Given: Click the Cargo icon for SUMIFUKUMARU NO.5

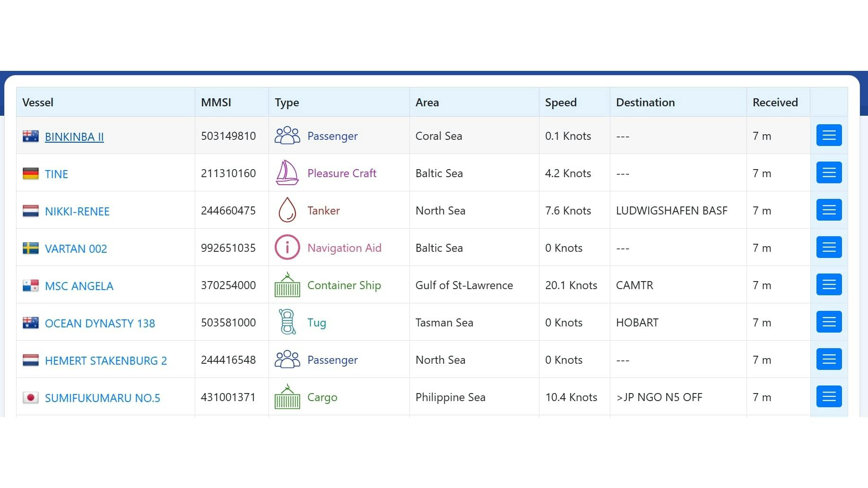Looking at the screenshot, I should point(287,396).
